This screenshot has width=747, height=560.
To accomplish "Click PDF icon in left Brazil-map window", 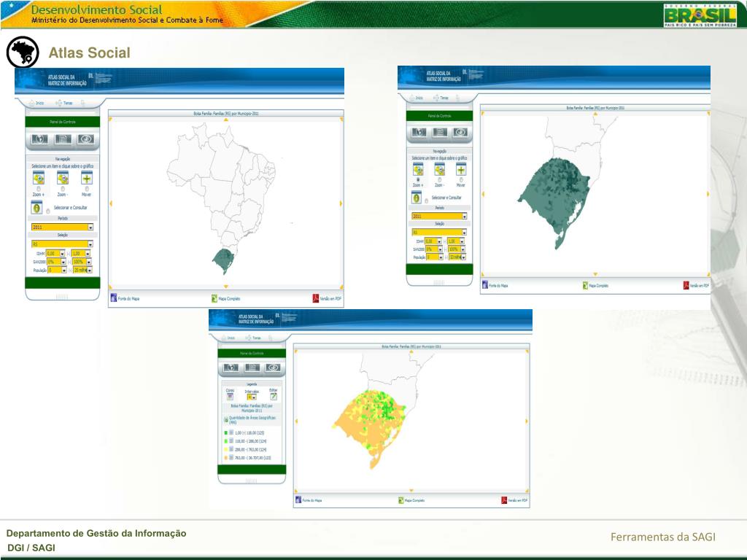I will 315,298.
